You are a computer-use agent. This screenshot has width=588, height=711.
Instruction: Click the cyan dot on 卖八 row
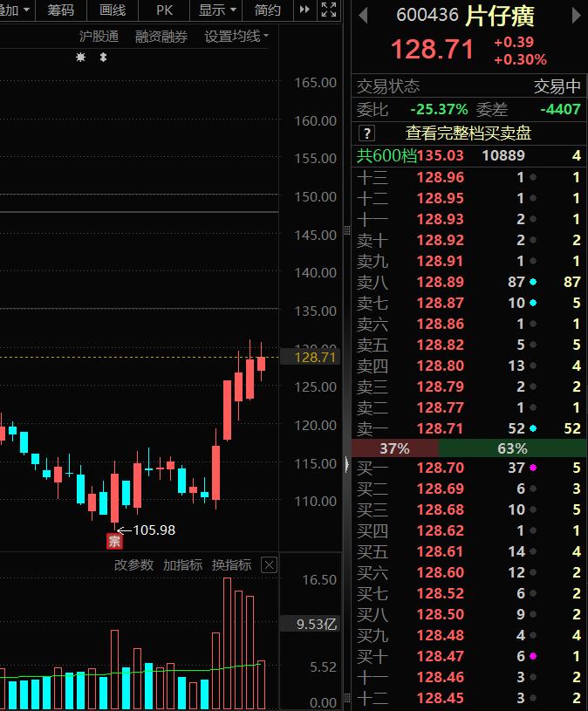click(x=533, y=282)
